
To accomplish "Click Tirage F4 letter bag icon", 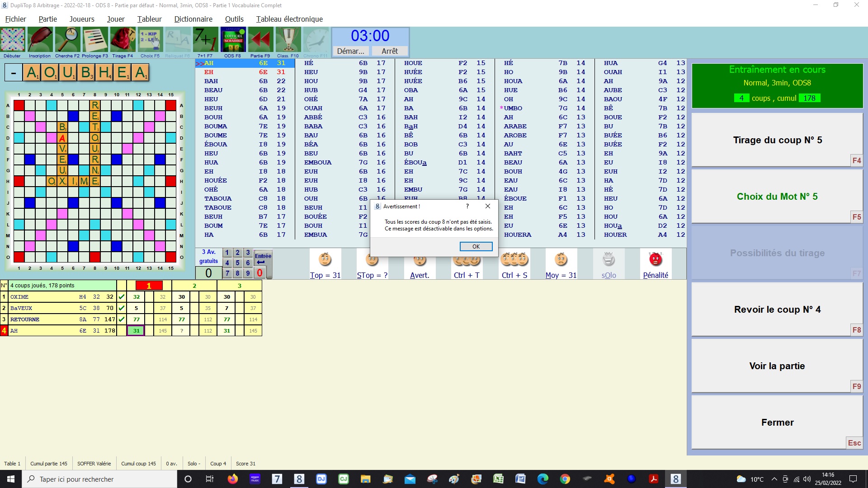I will click(123, 40).
